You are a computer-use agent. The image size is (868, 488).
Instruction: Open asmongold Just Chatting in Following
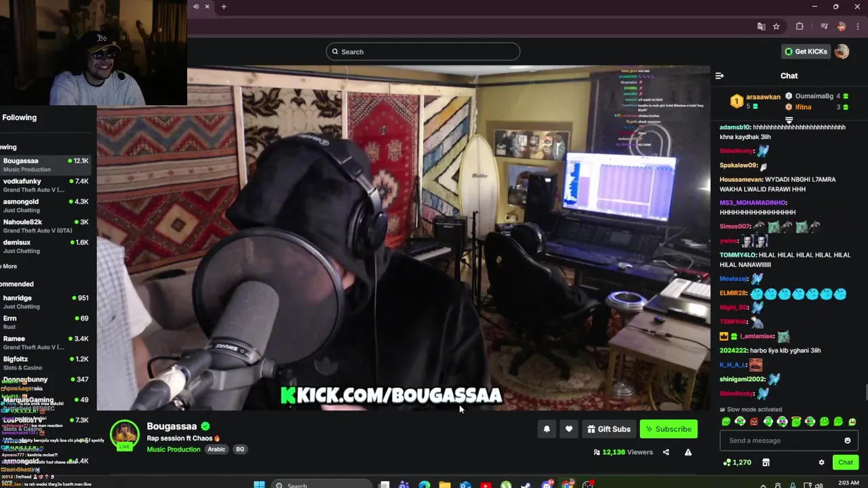45,205
